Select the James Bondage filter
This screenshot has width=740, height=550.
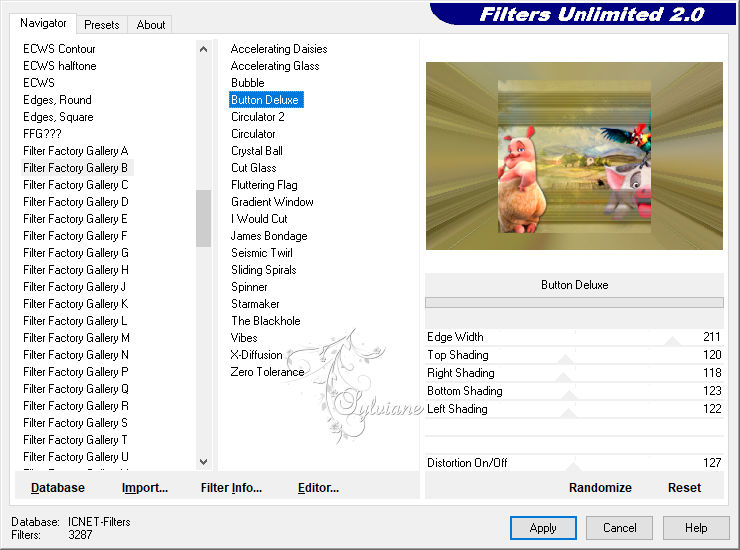[269, 236]
